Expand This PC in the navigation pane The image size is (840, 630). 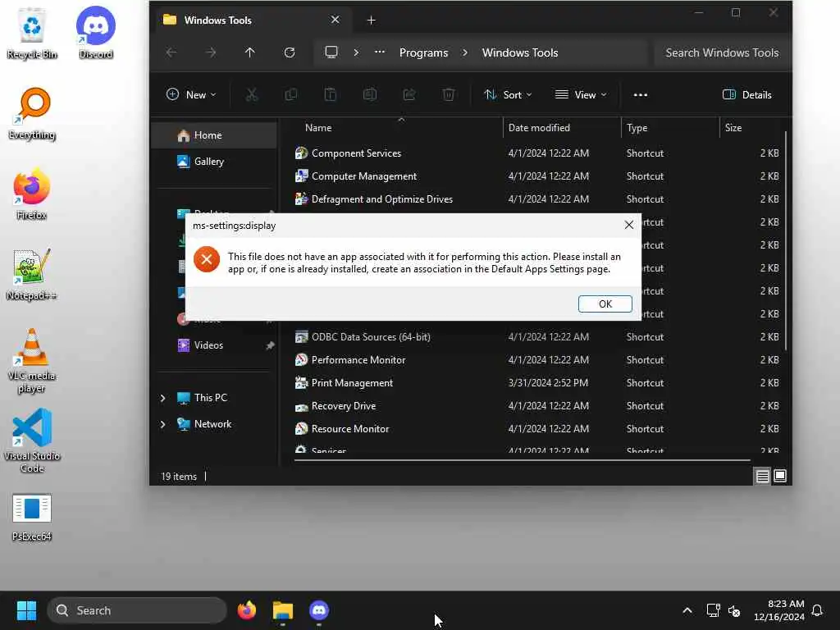[163, 398]
